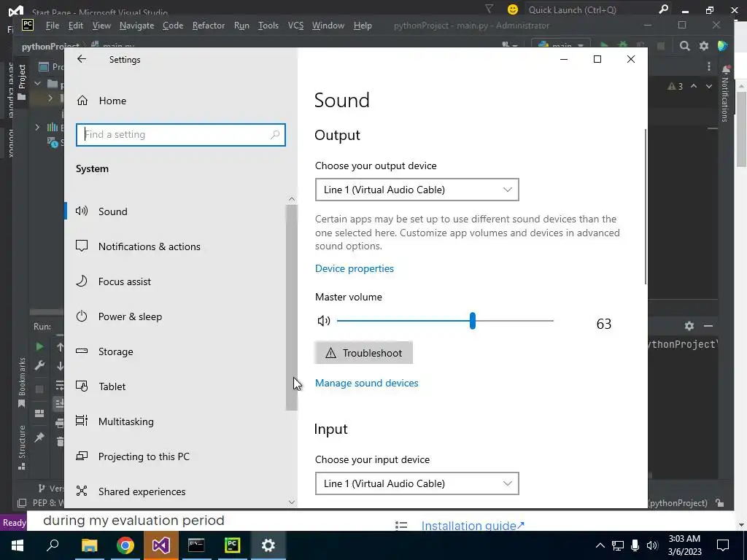Mute output via Master volume speaker icon
The width and height of the screenshot is (747, 560).
click(x=324, y=321)
